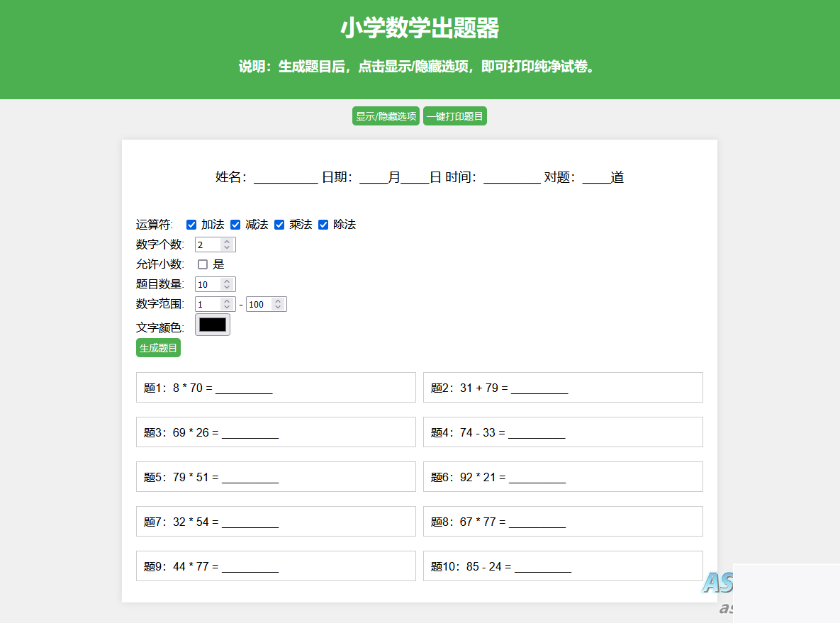Screen dimensions: 840x623
Task: Click the 一键打印题目 button
Action: tap(455, 116)
